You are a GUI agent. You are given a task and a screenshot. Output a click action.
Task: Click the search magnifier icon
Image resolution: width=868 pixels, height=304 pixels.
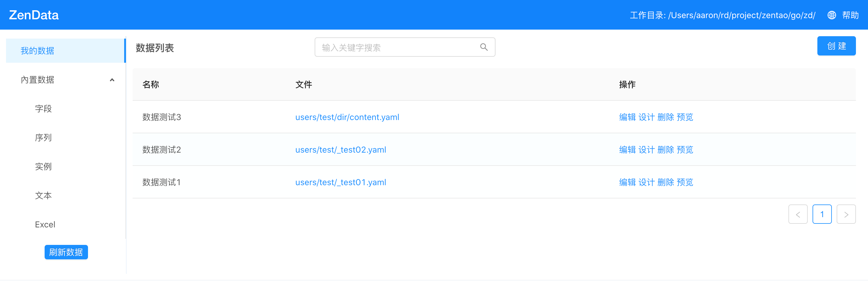(483, 47)
